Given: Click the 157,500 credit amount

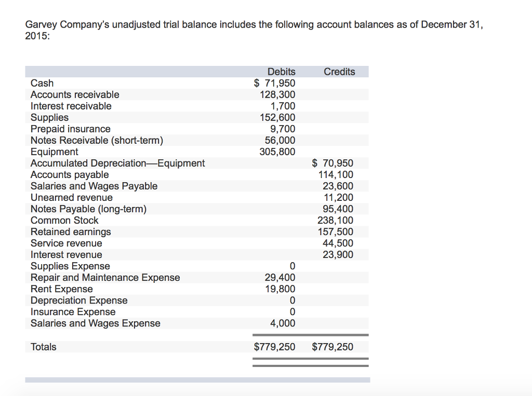Looking at the screenshot, I should point(336,232).
